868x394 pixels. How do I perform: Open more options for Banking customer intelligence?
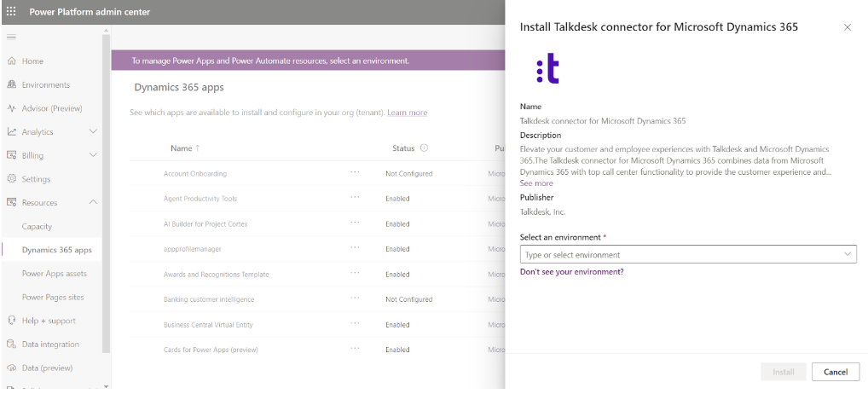[355, 298]
